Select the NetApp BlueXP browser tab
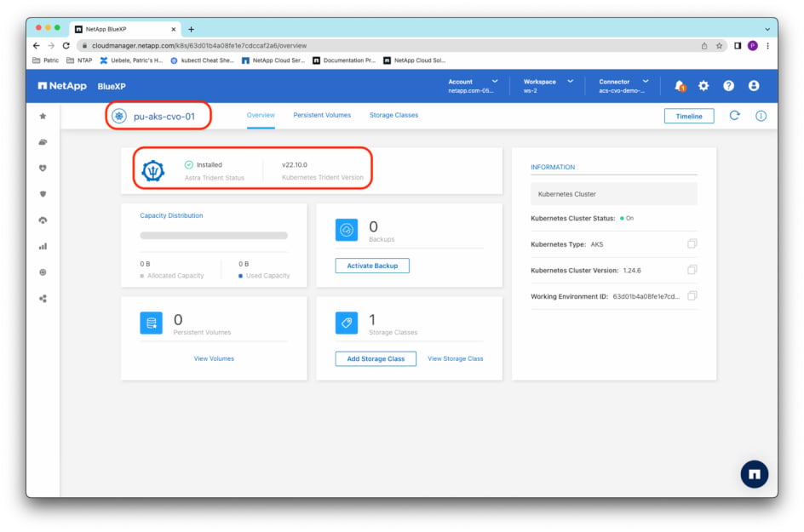 pos(125,29)
